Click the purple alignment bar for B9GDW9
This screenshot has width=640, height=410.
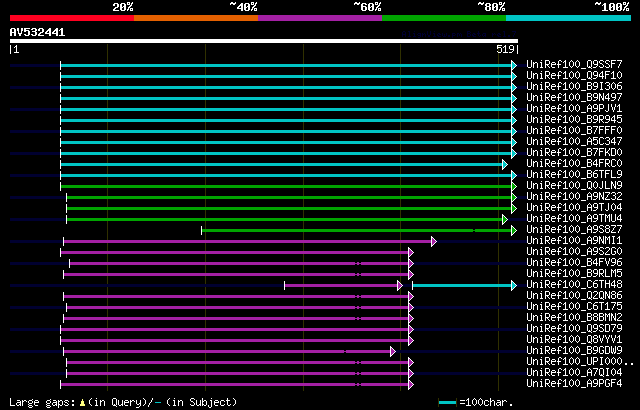227,352
